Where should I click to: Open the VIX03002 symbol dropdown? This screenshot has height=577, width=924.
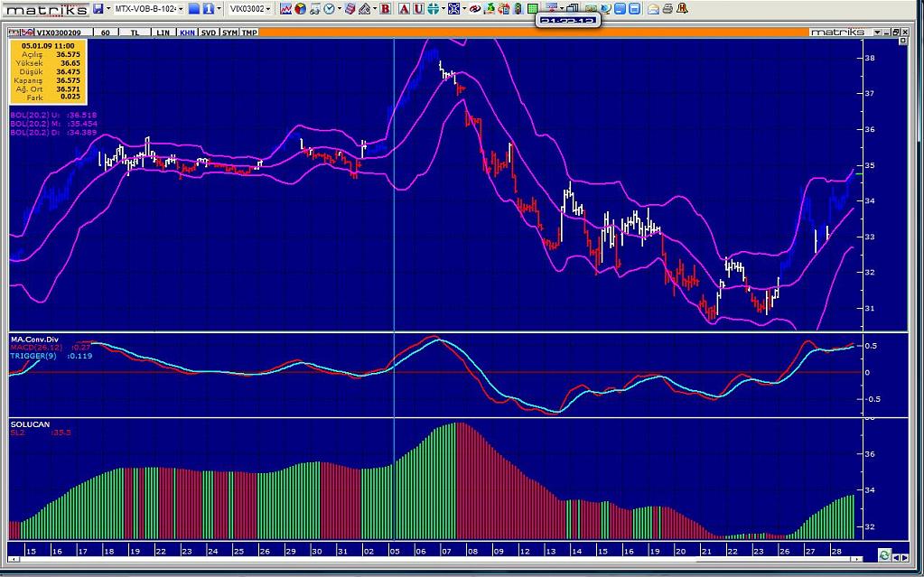point(268,9)
